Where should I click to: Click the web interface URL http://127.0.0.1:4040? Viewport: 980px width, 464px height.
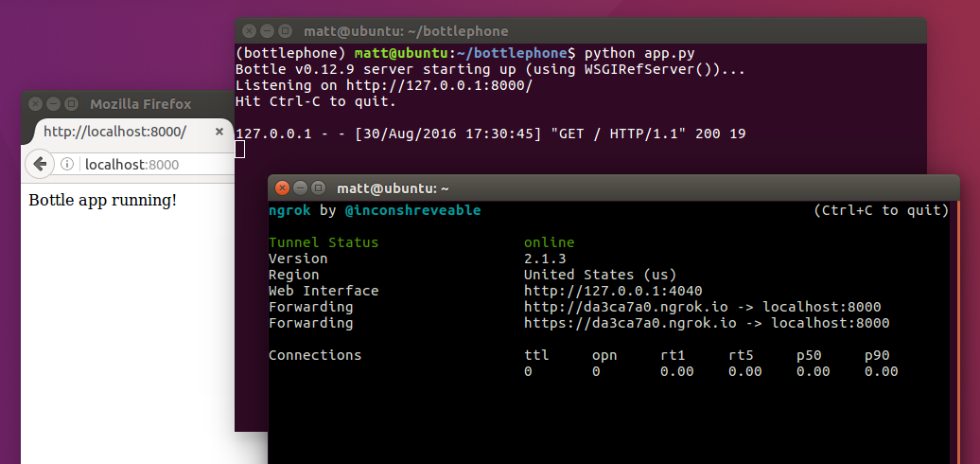point(613,291)
